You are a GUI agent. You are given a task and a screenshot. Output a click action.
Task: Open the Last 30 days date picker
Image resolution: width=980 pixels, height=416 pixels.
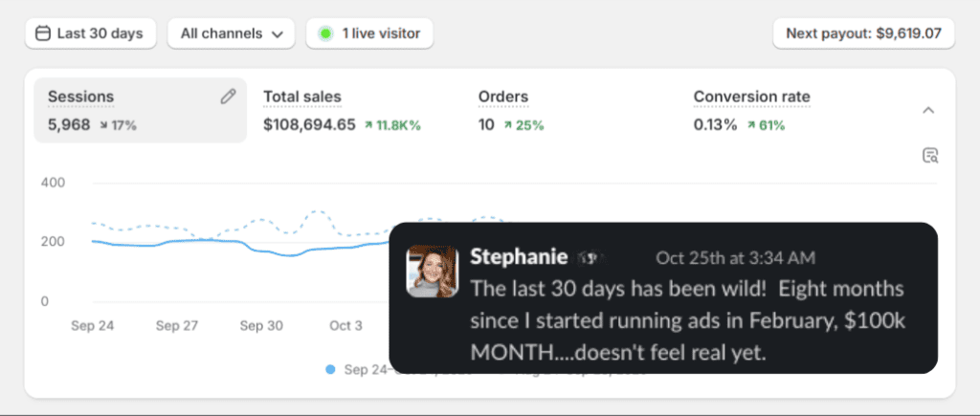(89, 33)
